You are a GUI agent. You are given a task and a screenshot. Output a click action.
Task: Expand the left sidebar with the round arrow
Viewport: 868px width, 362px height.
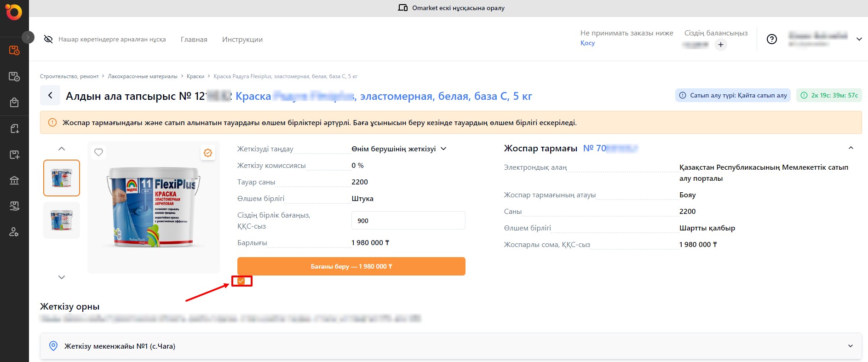coord(28,37)
